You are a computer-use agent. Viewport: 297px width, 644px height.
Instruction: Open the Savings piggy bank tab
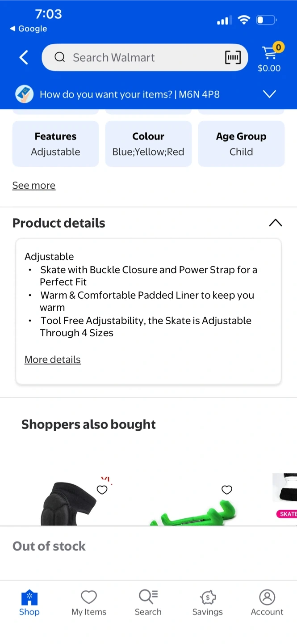[208, 602]
